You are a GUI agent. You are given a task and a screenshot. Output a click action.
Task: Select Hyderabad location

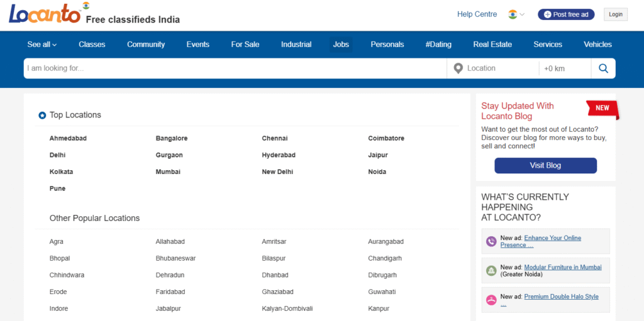tap(279, 155)
